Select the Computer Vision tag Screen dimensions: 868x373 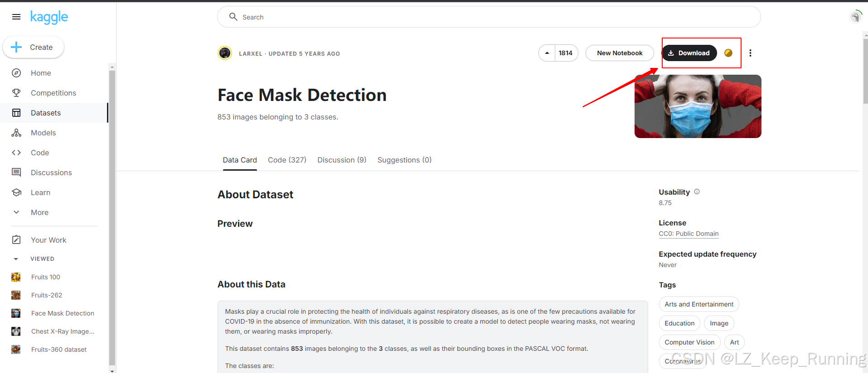click(x=689, y=342)
